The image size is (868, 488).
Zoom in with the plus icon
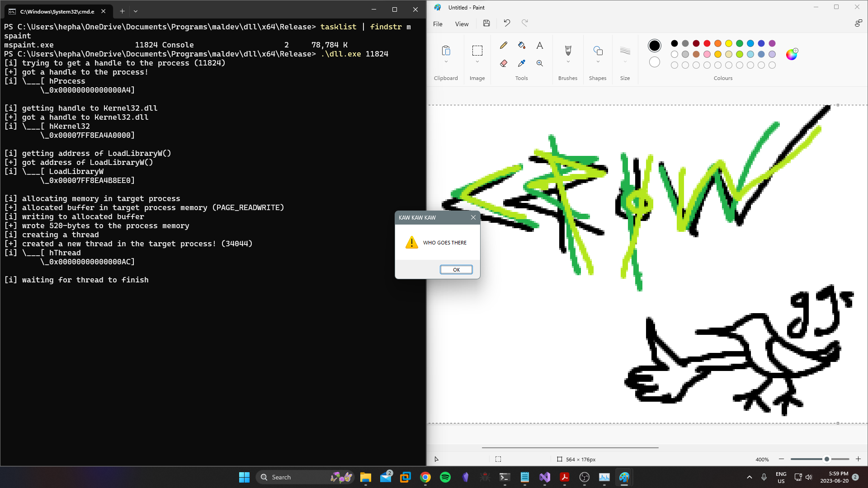858,459
